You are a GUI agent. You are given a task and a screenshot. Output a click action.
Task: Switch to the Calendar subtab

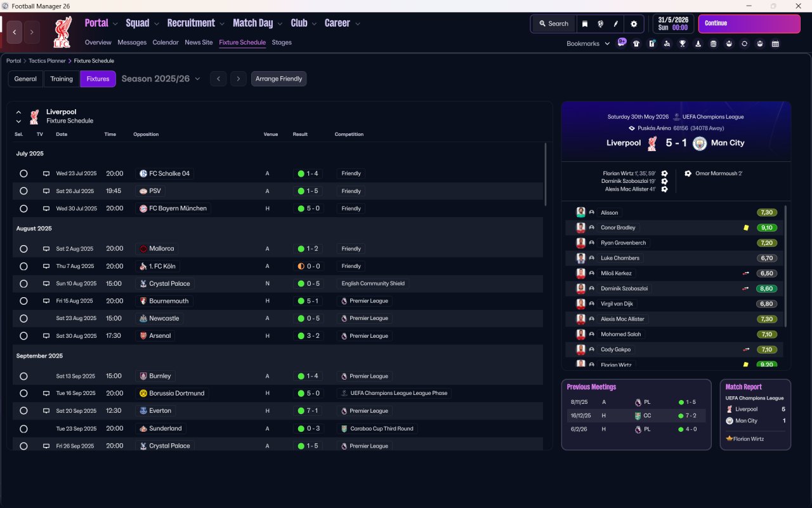click(x=166, y=43)
